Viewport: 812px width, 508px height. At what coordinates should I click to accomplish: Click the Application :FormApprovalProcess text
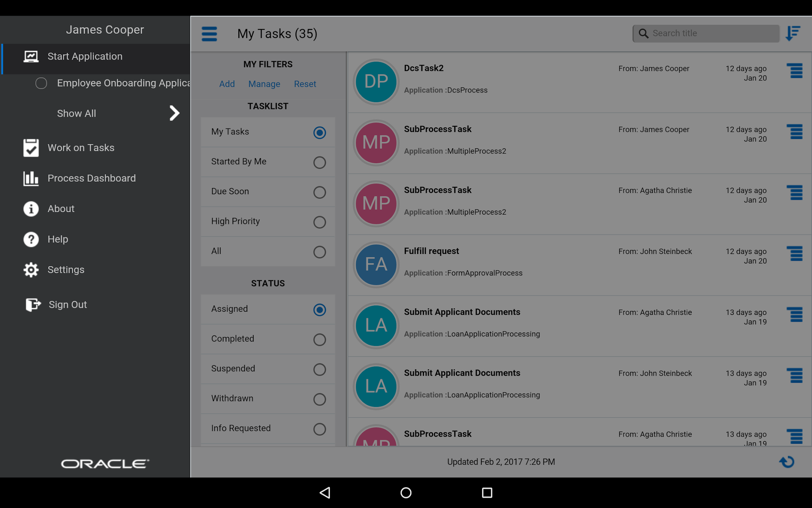tap(463, 273)
